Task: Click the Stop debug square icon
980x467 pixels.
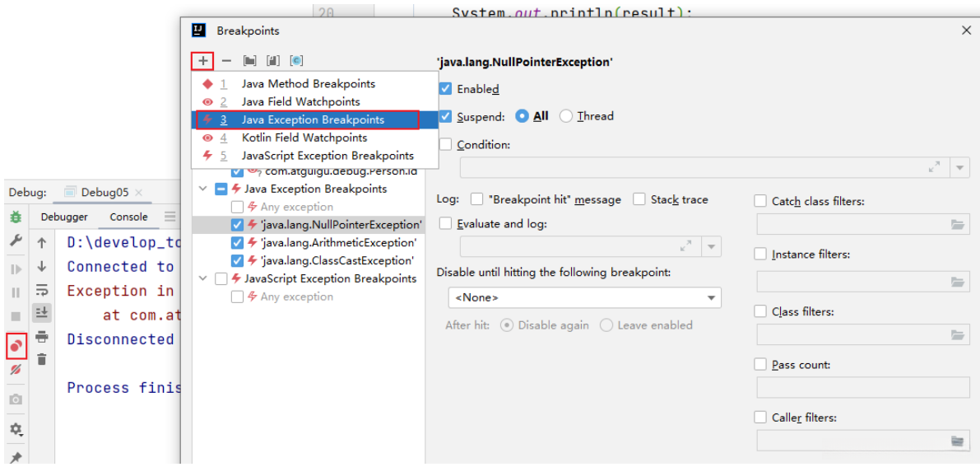Action: click(x=16, y=316)
